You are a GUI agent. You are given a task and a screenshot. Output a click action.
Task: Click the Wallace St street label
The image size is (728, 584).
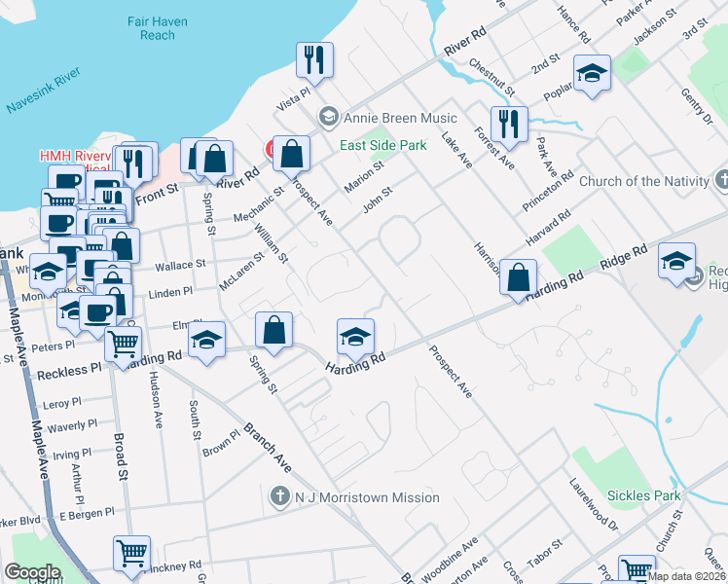[180, 266]
